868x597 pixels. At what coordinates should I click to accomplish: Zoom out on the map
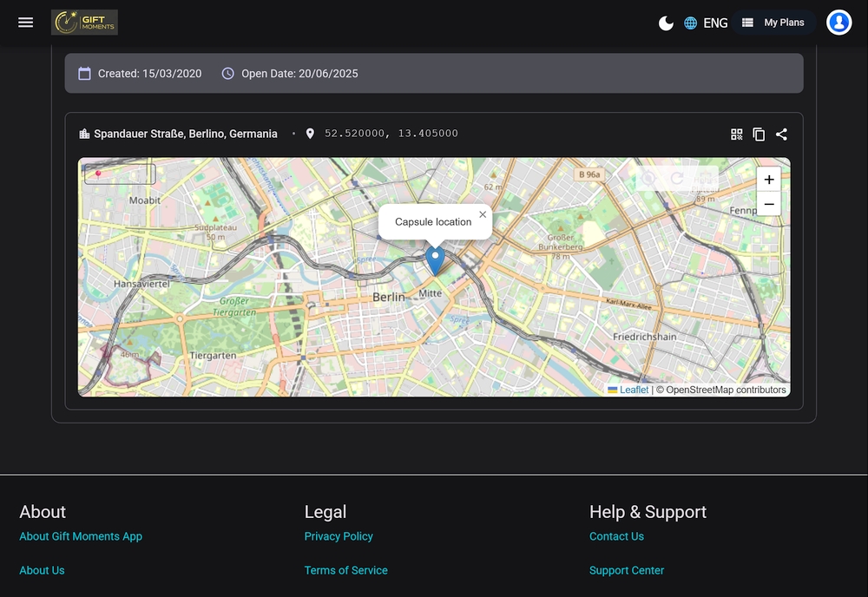(x=768, y=204)
